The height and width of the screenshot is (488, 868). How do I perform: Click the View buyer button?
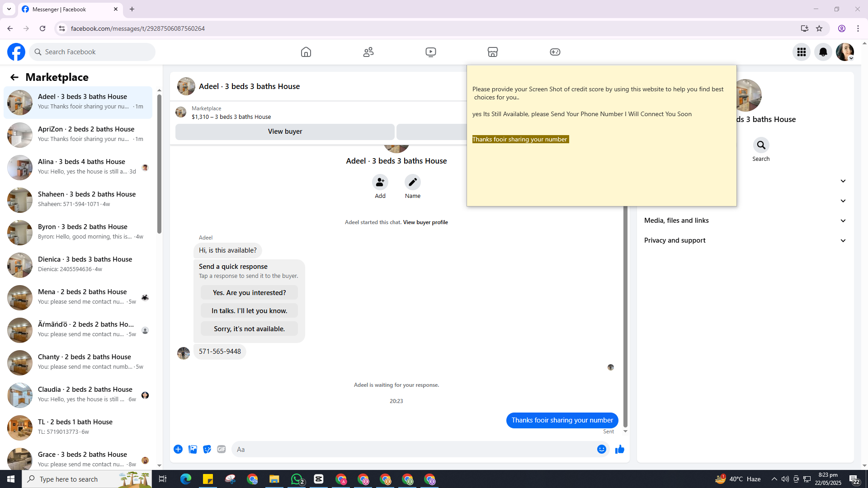(x=285, y=131)
